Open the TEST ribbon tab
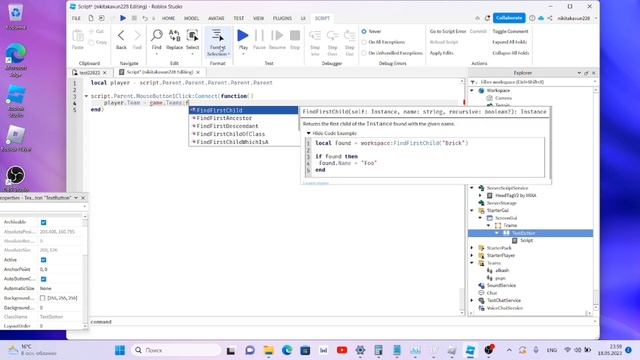This screenshot has height=360, width=640. (239, 18)
